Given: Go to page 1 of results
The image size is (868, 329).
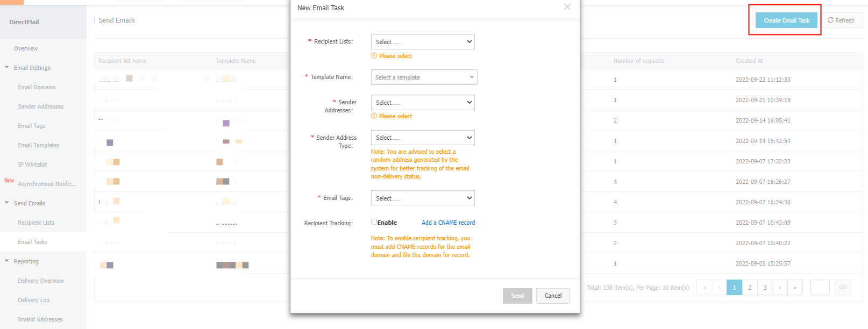Looking at the screenshot, I should 734,288.
